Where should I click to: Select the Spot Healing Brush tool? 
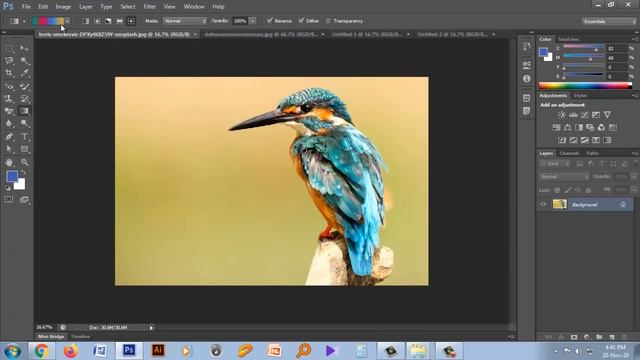9,87
